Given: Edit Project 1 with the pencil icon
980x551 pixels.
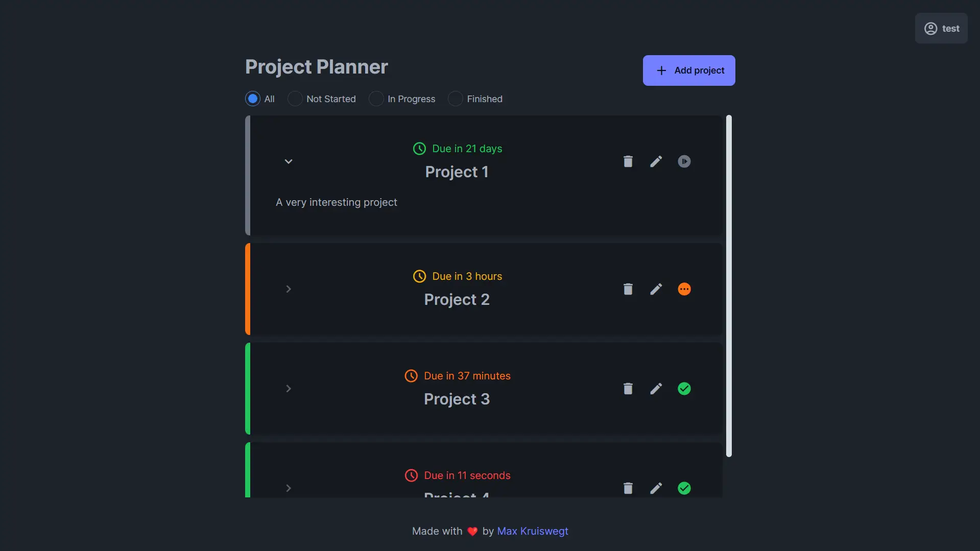Looking at the screenshot, I should (x=656, y=161).
